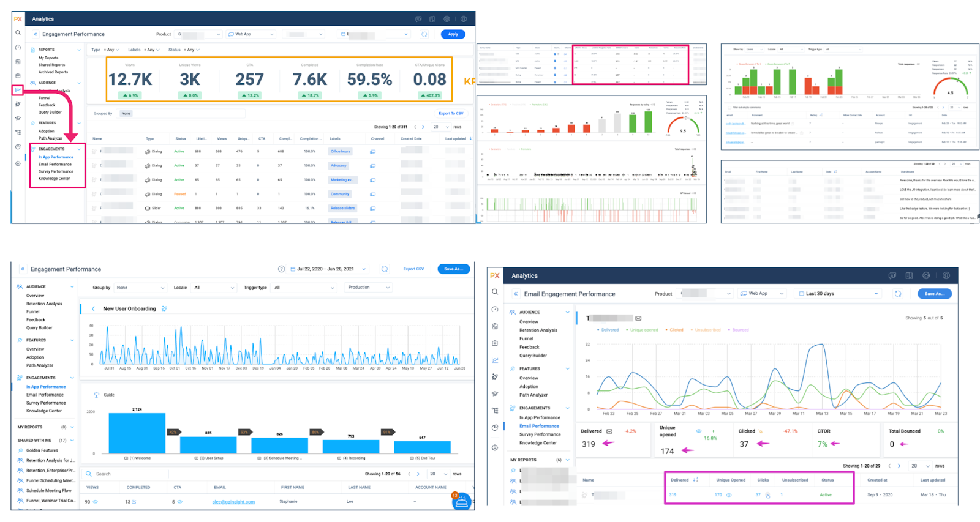Toggle Unsubscribed series in chart legend
The height and width of the screenshot is (522, 980).
(x=706, y=330)
